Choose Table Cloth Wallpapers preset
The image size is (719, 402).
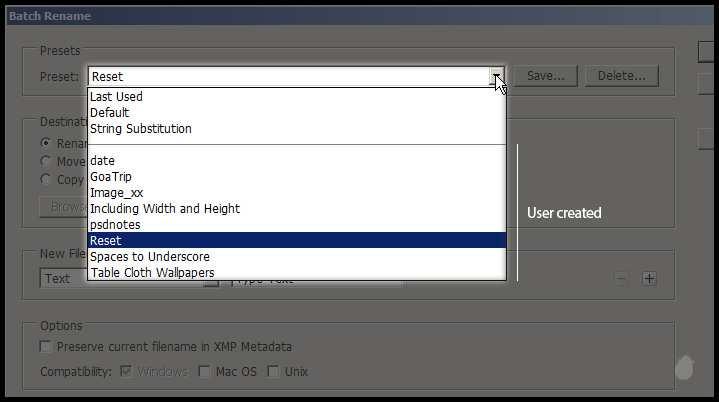(152, 272)
